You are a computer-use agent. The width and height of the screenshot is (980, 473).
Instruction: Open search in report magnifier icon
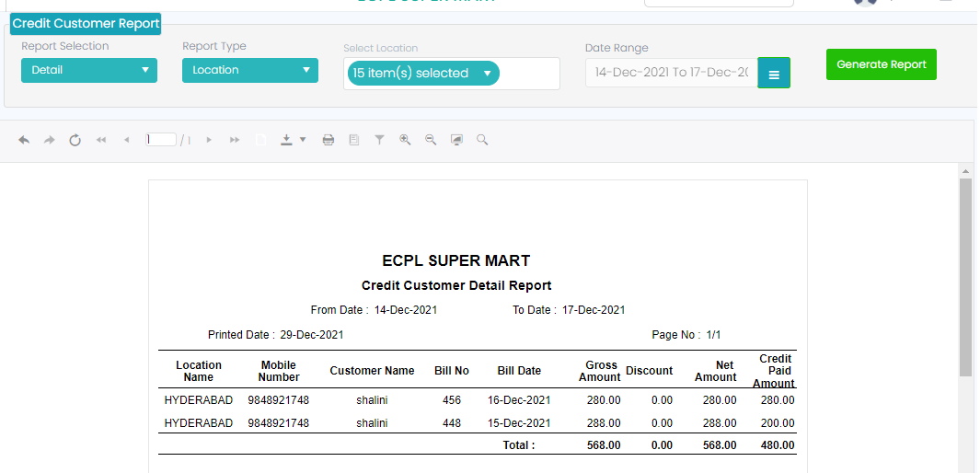[x=482, y=140]
